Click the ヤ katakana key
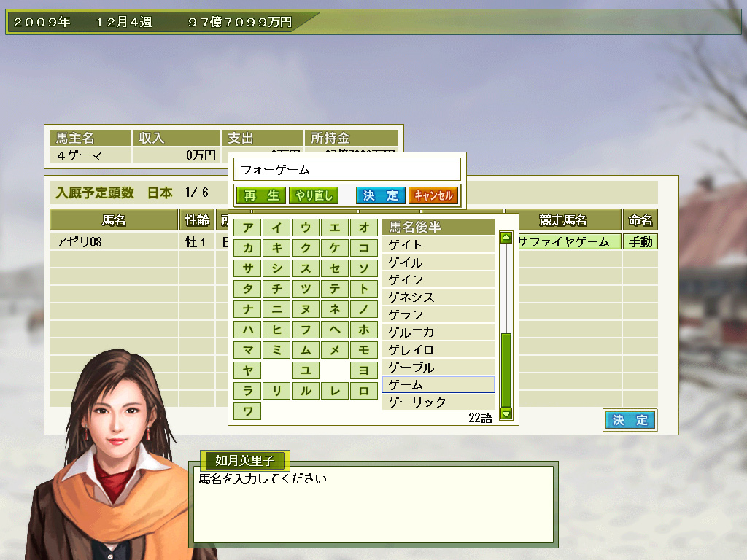 click(248, 371)
